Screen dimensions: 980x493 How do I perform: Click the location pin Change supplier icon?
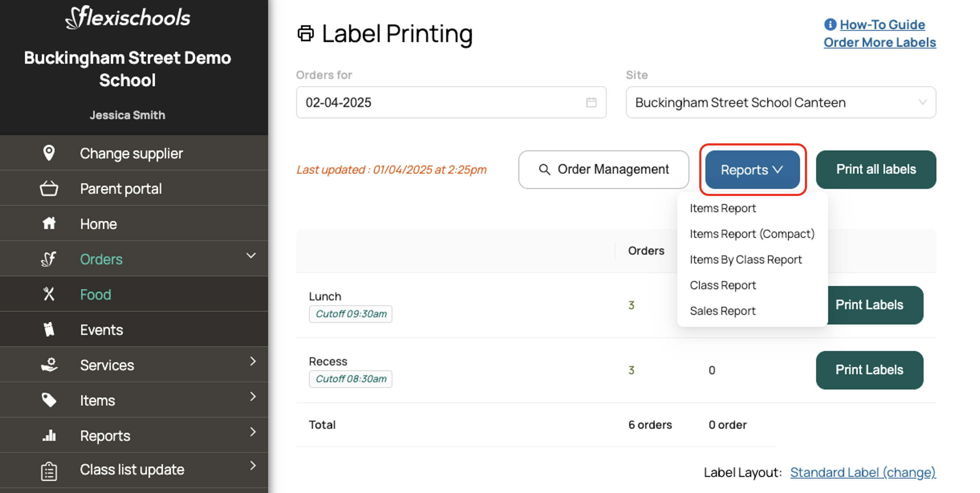pyautogui.click(x=49, y=153)
